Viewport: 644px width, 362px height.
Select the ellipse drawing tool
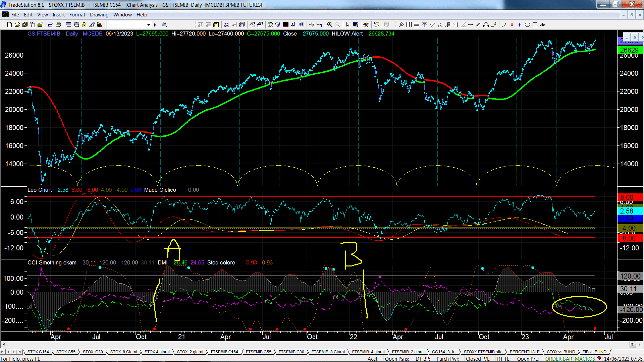pos(527,25)
